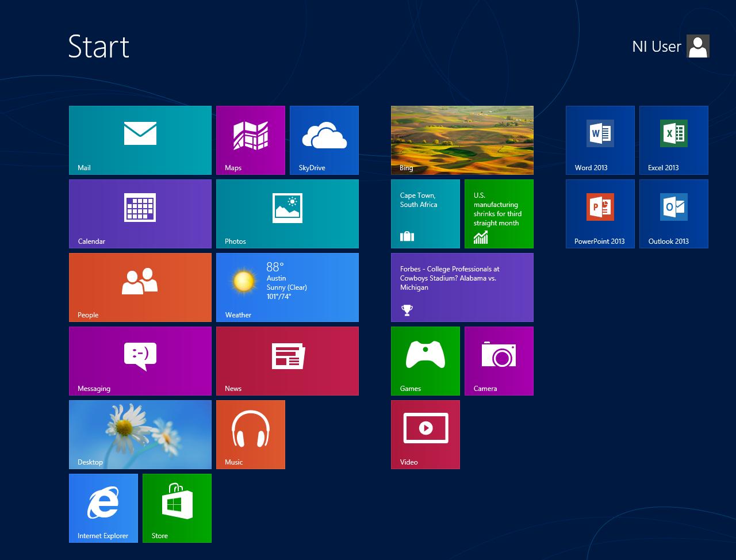Open the News tile
The height and width of the screenshot is (560, 736).
[287, 361]
